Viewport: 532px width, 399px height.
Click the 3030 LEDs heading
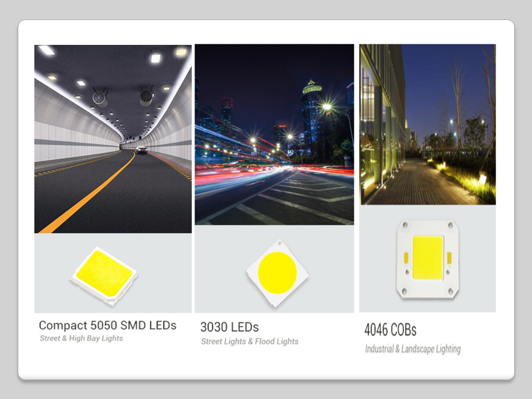[x=229, y=327]
